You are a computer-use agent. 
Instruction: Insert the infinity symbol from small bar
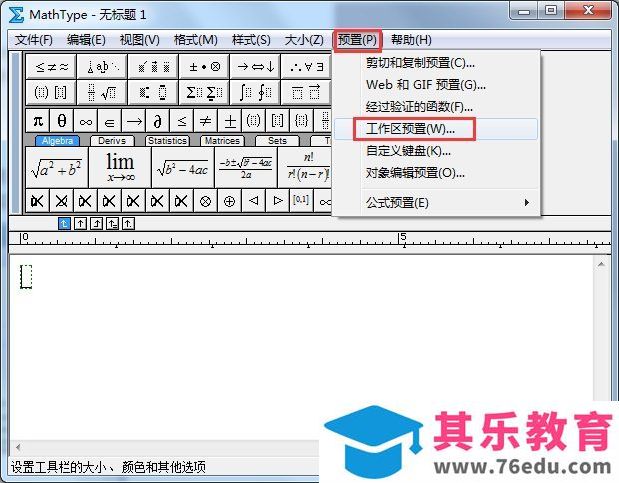coord(86,121)
